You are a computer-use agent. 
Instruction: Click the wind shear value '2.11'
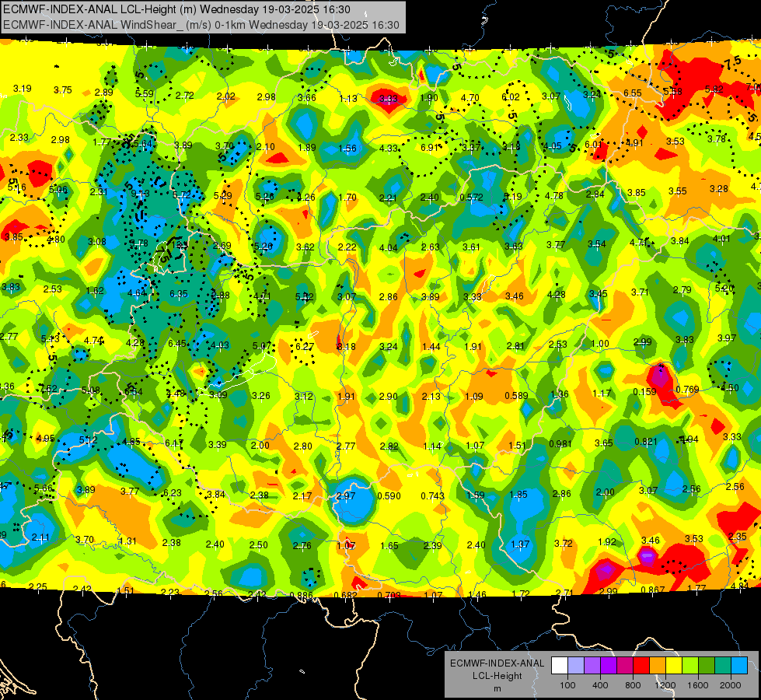pos(40,537)
